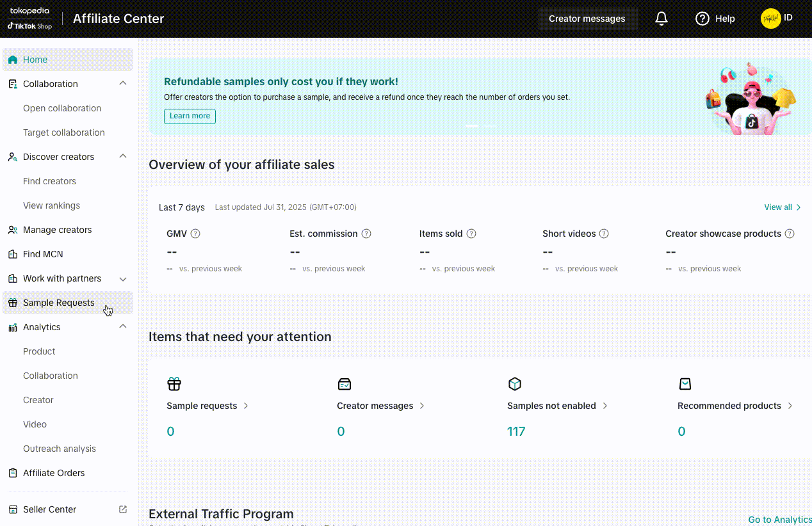The height and width of the screenshot is (526, 812).
Task: Click the Est. commission info icon
Action: click(366, 234)
